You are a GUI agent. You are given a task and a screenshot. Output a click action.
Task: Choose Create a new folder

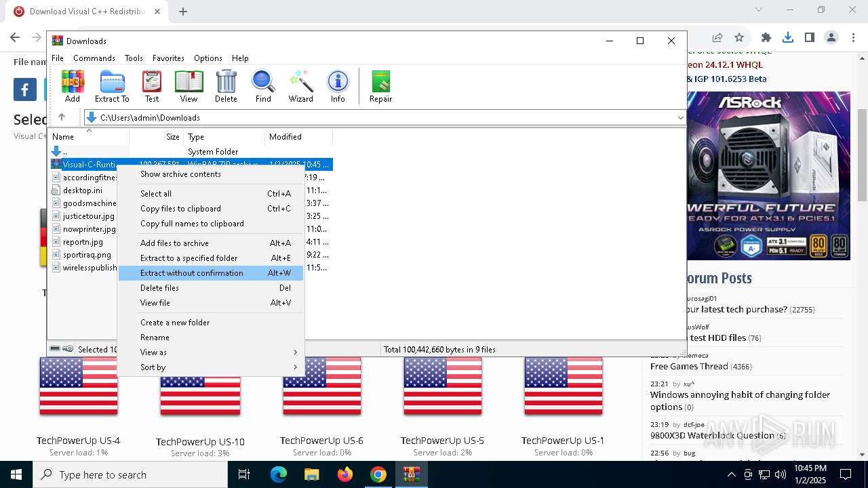(x=211, y=322)
